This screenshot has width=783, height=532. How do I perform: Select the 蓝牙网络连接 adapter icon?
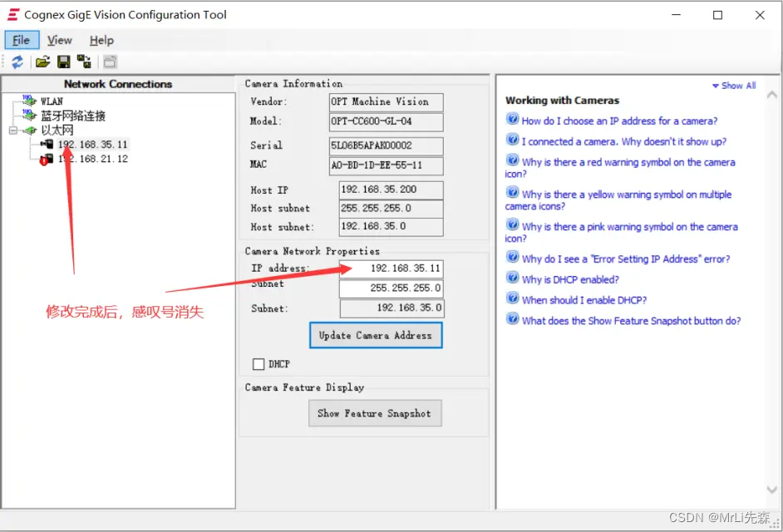pos(29,116)
